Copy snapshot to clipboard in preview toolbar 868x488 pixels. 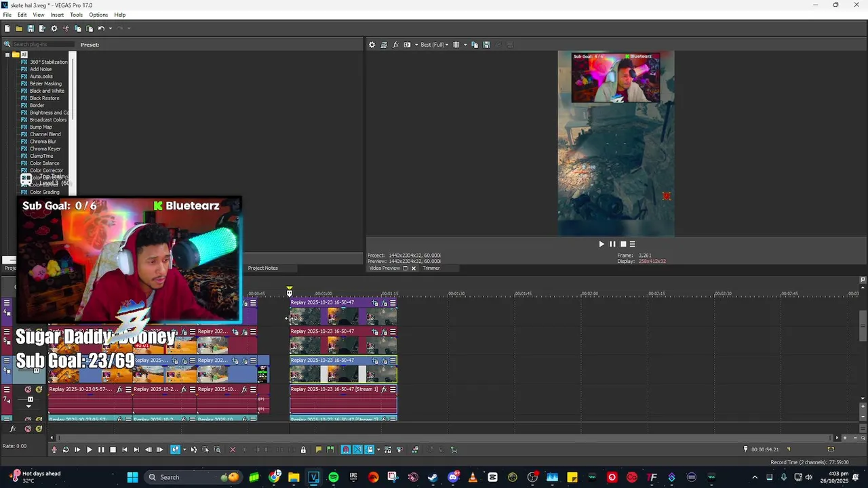coord(475,45)
